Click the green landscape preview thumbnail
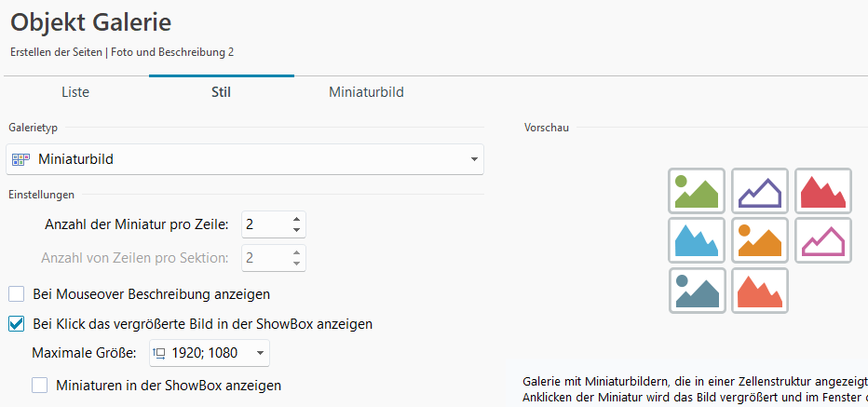 click(x=697, y=191)
